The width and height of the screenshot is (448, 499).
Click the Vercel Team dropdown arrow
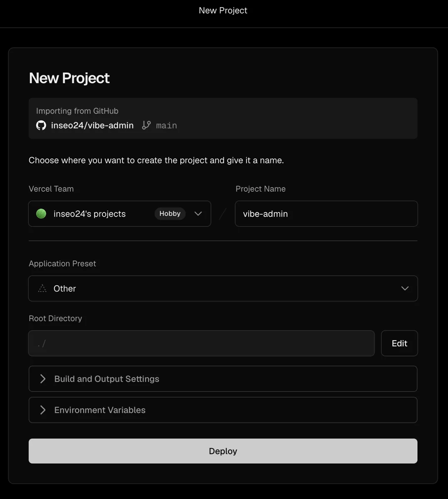pos(198,214)
